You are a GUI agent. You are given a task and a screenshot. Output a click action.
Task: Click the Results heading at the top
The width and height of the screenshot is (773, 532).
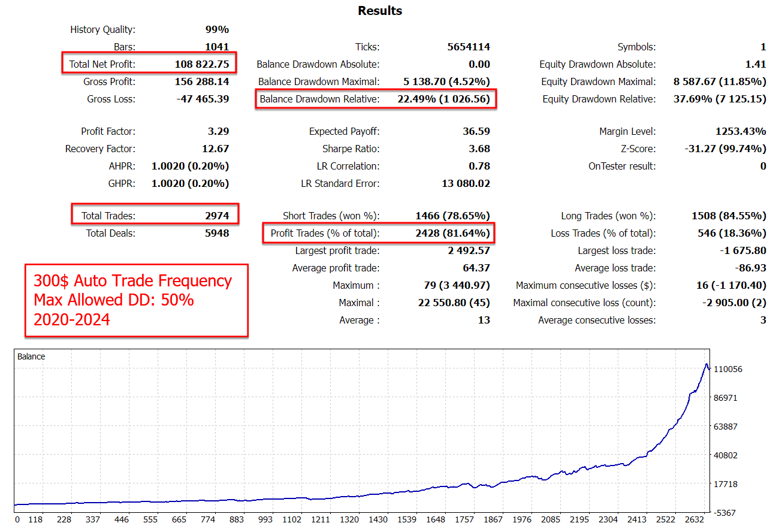click(x=380, y=11)
